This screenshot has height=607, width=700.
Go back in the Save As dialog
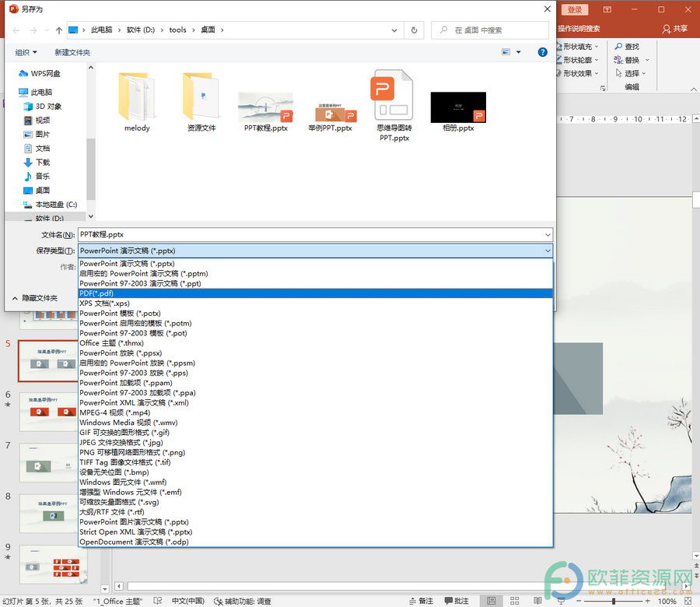(16, 30)
